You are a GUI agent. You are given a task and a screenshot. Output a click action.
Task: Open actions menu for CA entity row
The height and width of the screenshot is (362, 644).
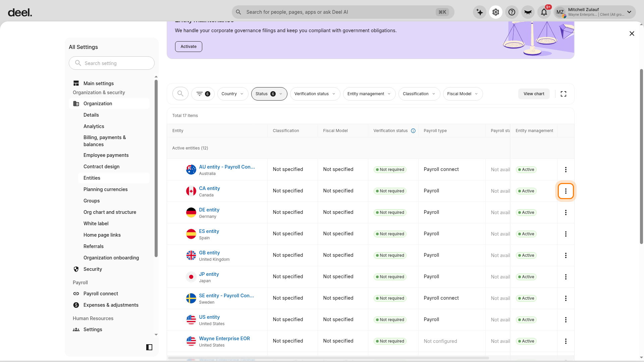point(566,191)
